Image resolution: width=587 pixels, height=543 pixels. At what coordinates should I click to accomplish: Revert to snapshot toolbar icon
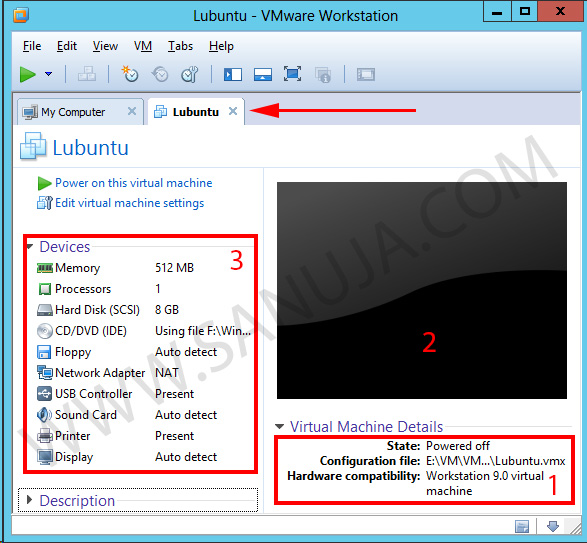pos(160,74)
